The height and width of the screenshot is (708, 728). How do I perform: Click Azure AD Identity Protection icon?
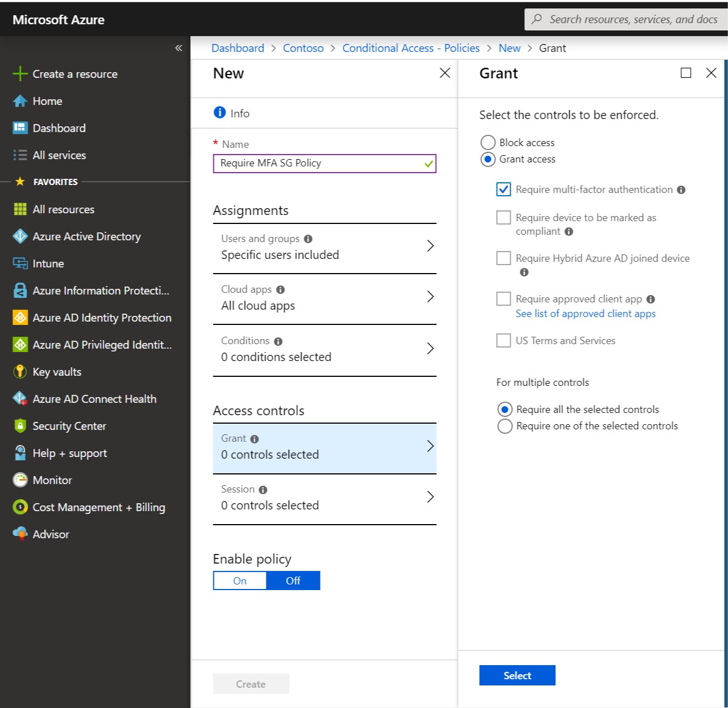tap(20, 318)
